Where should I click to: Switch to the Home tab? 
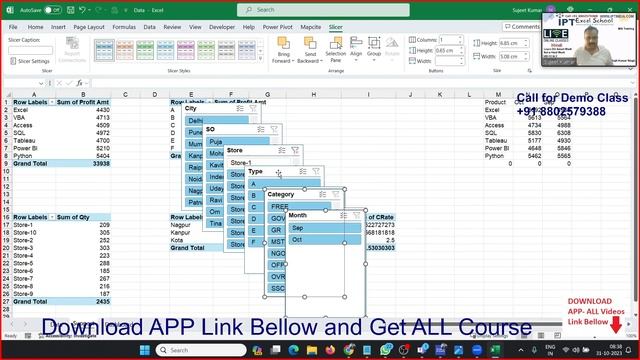click(x=36, y=27)
